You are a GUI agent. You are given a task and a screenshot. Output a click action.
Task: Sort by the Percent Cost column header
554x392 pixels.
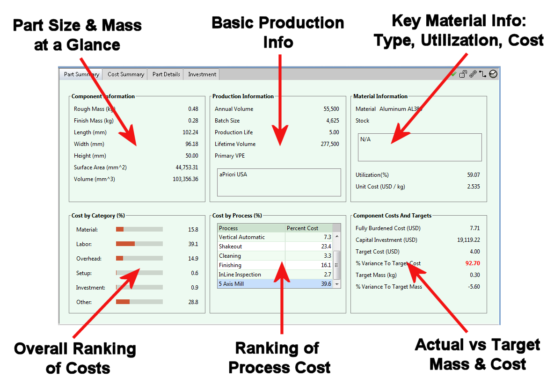308,228
